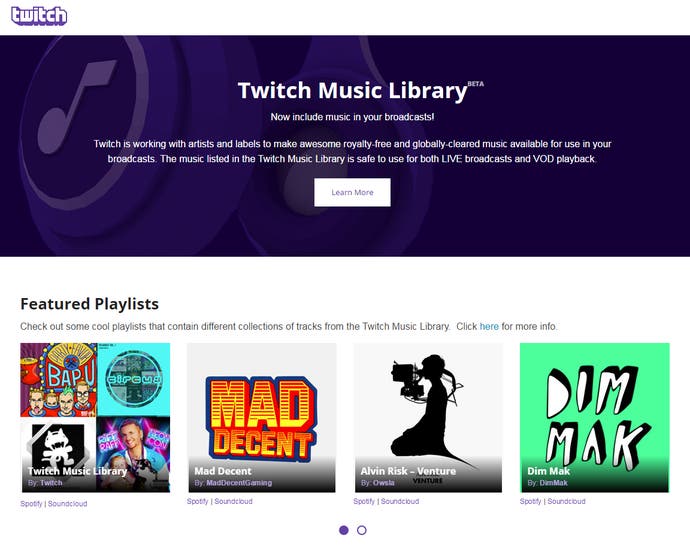Image resolution: width=690 pixels, height=550 pixels.
Task: Open the Twitch Music Library playlist thumbnail
Action: tap(95, 418)
